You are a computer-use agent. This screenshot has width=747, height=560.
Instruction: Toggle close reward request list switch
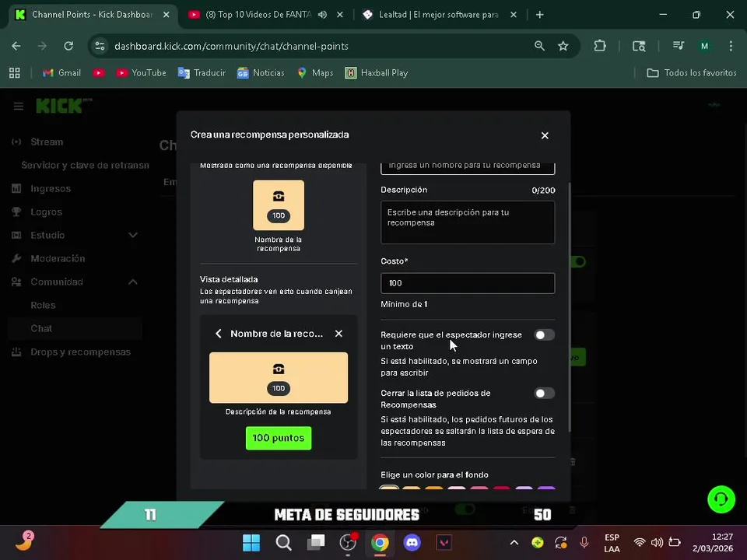[544, 394]
